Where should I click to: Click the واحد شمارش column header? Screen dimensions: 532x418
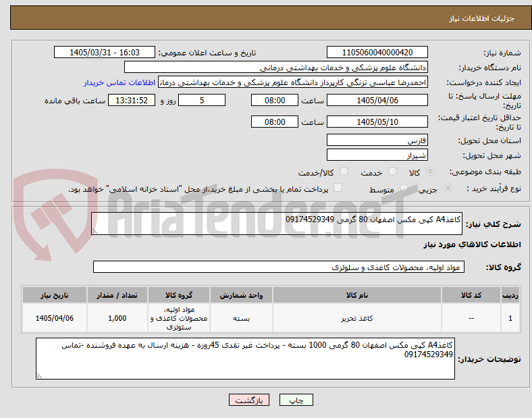(x=241, y=295)
